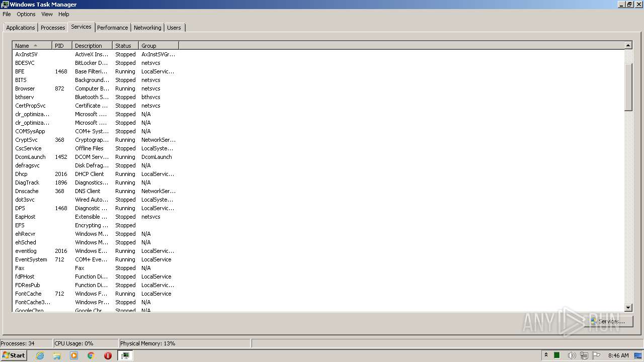Select the eventlog service row
This screenshot has height=362, width=644.
96,251
